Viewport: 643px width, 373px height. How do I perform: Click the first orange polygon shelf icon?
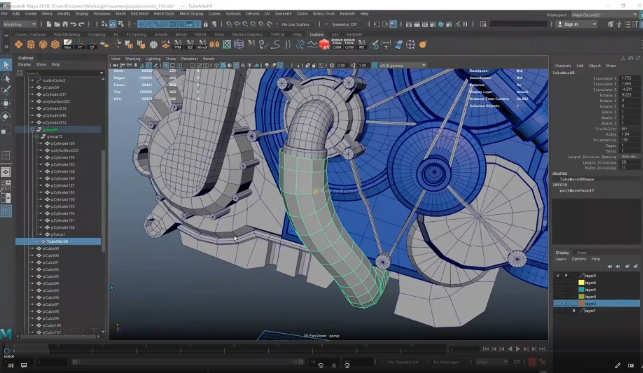[19, 44]
